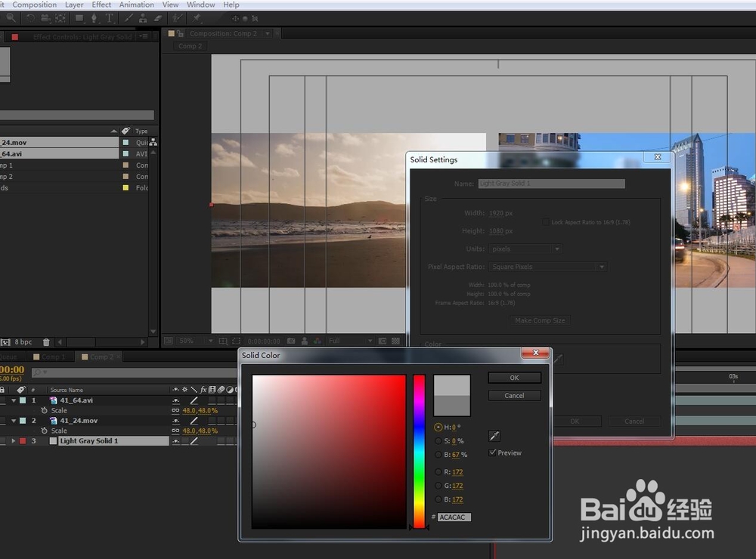Click constrain proportions link for 41_64.avi Scale
Screen dimensions: 756x559
(x=175, y=411)
